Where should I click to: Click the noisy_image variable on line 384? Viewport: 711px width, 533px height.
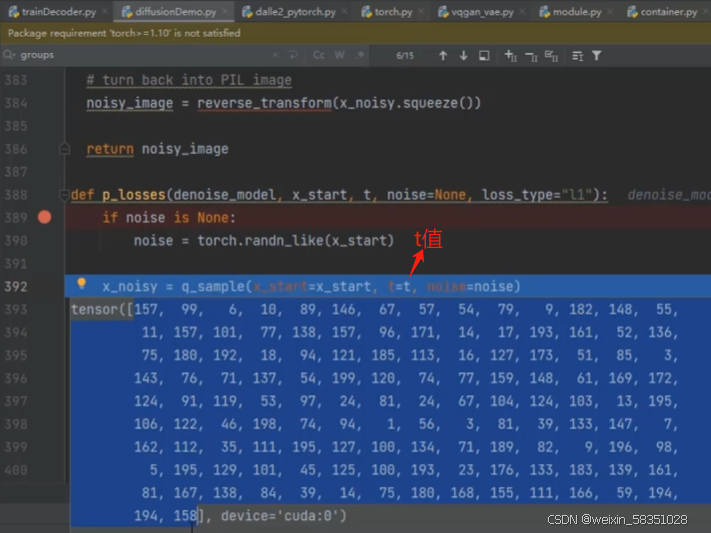130,103
